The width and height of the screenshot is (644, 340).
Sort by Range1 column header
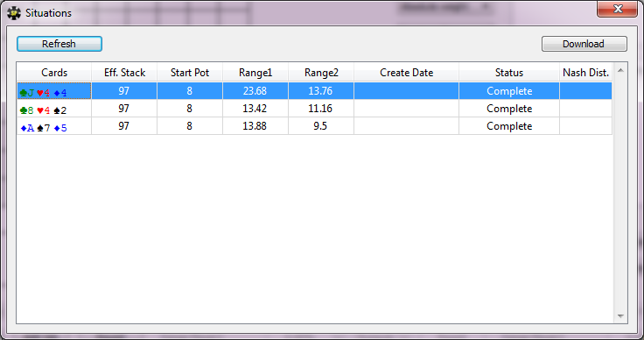coord(255,73)
